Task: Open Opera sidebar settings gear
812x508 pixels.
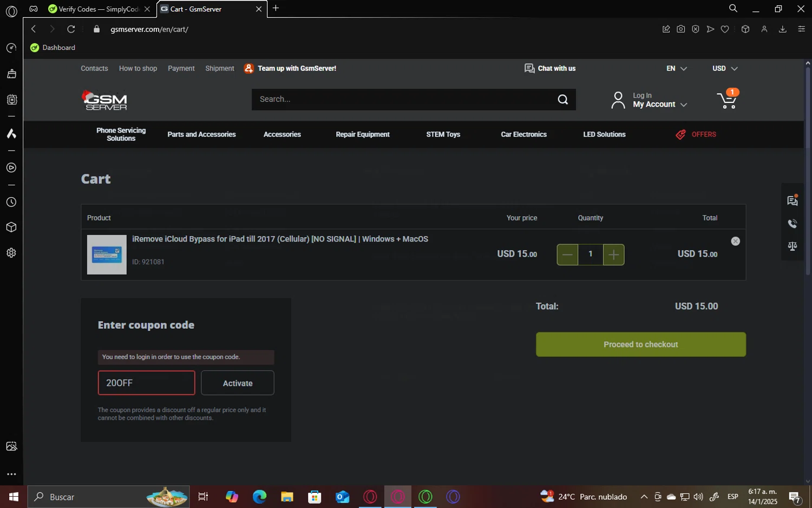Action: coord(11,253)
